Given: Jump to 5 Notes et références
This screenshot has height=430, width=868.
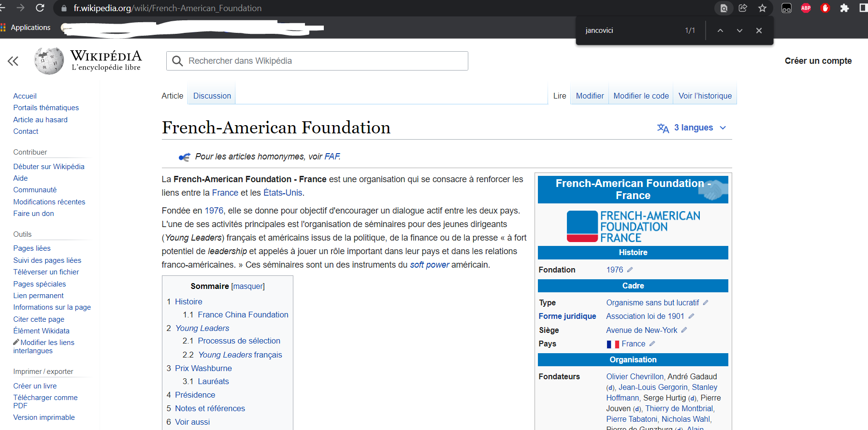Looking at the screenshot, I should point(206,408).
